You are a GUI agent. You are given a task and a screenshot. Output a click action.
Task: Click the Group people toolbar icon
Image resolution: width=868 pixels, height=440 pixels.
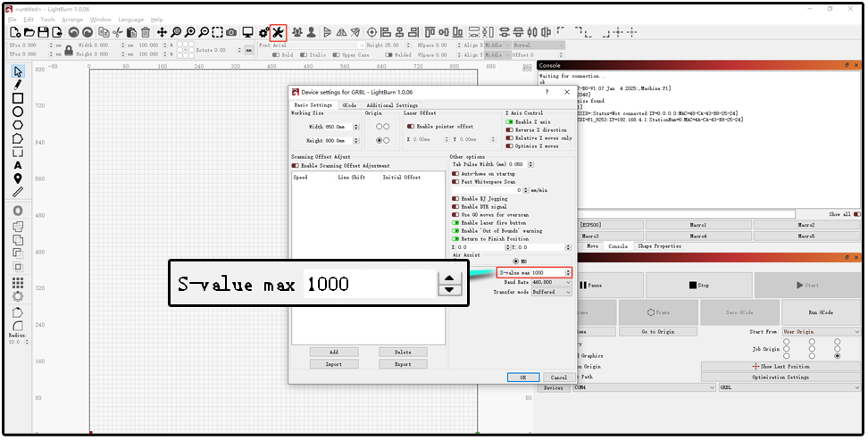point(297,33)
